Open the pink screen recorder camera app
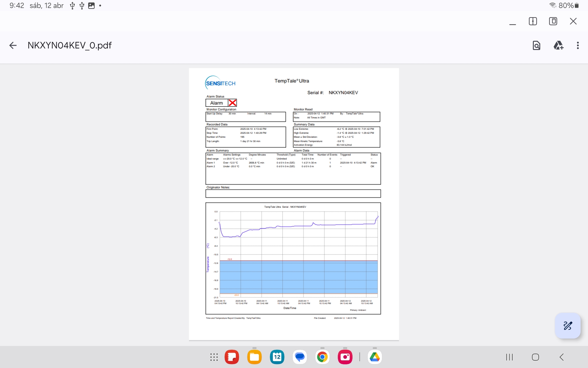This screenshot has width=588, height=368. tap(345, 357)
